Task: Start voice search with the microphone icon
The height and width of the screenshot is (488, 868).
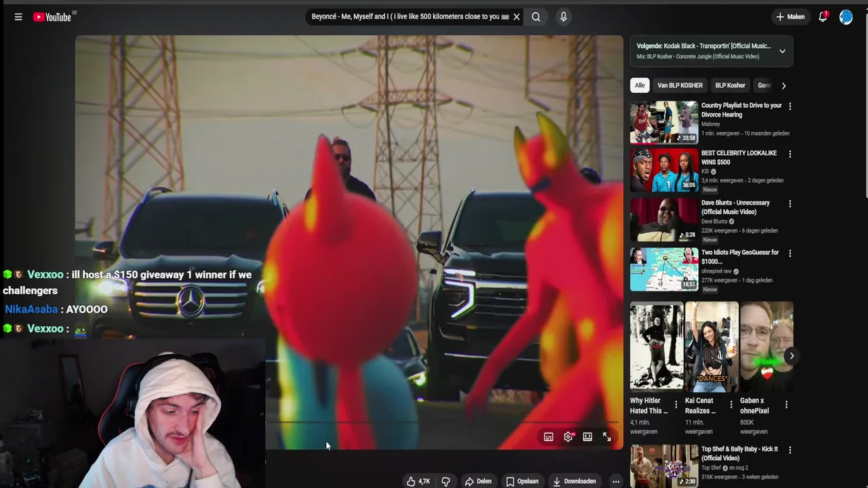Action: point(563,17)
